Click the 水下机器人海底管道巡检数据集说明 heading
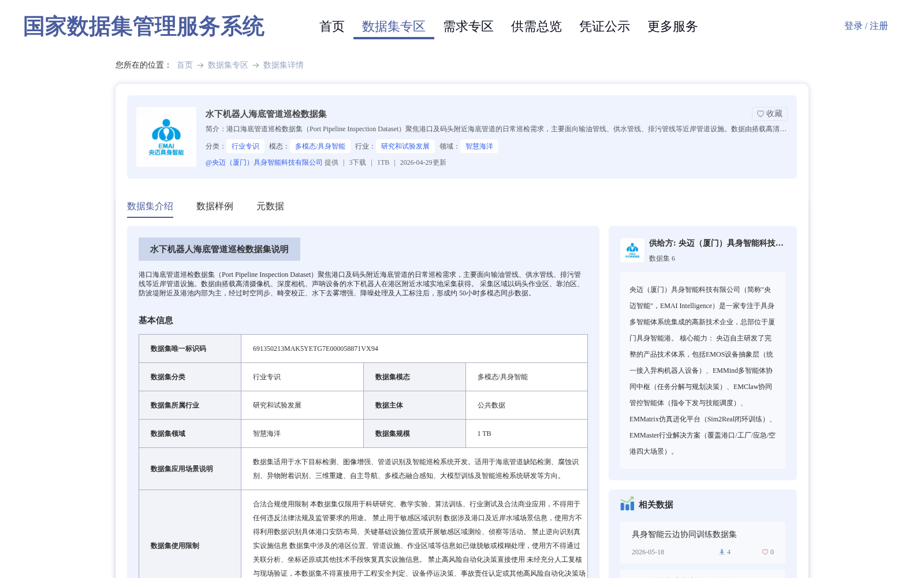The image size is (924, 578). click(x=219, y=249)
